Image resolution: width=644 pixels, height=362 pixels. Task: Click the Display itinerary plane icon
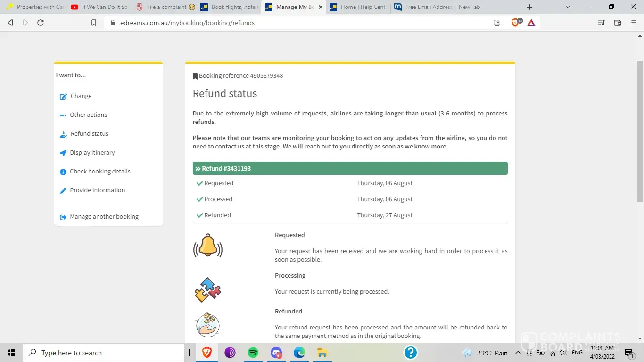coord(63,153)
